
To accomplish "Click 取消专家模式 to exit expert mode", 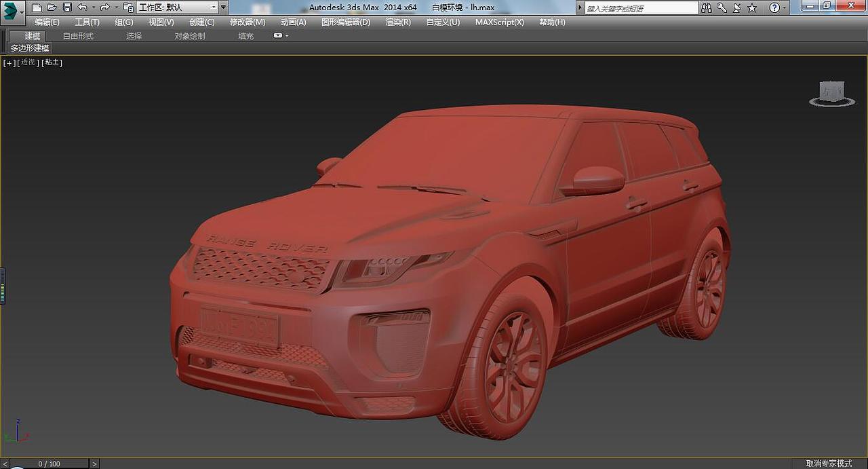I will coord(829,464).
